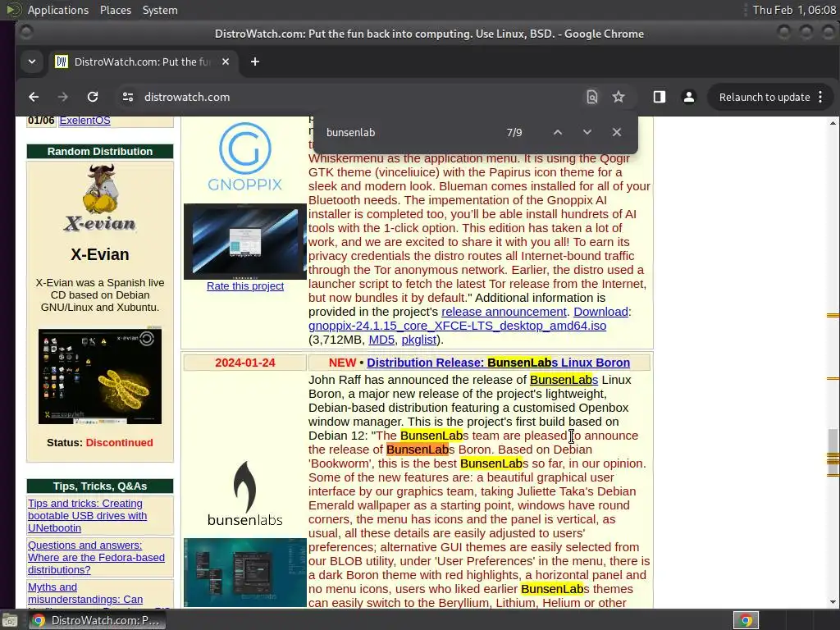
Task: Click the address bar URL
Action: point(187,97)
